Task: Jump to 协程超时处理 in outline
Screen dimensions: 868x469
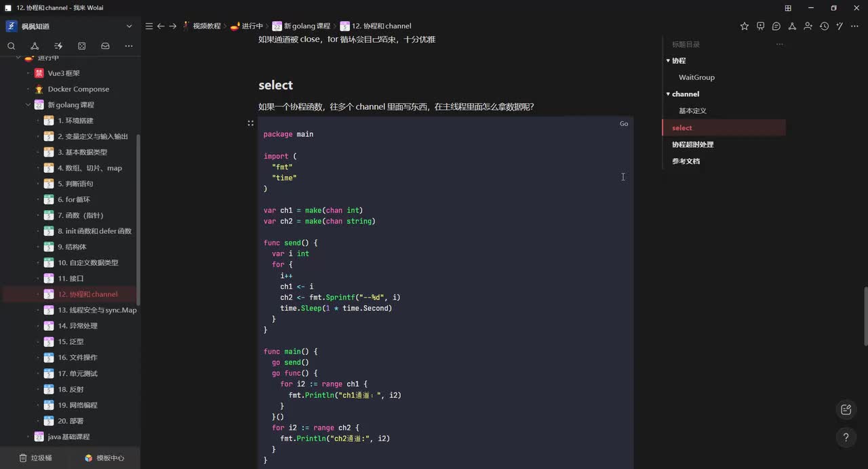Action: [692, 144]
